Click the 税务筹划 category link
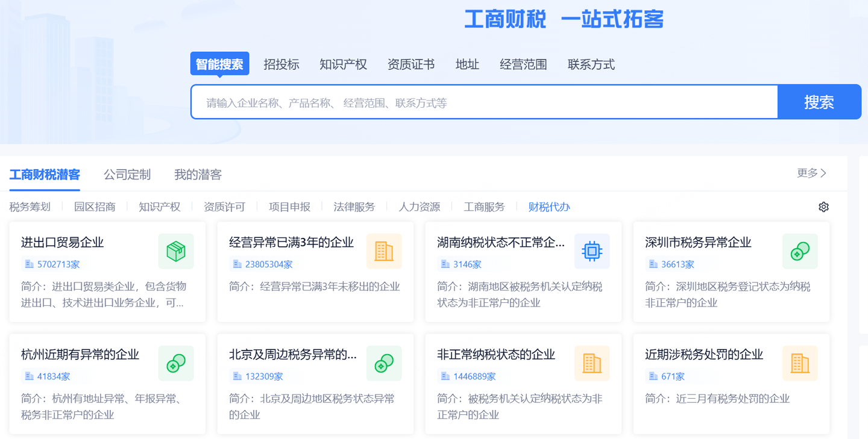This screenshot has width=868, height=439. 30,207
